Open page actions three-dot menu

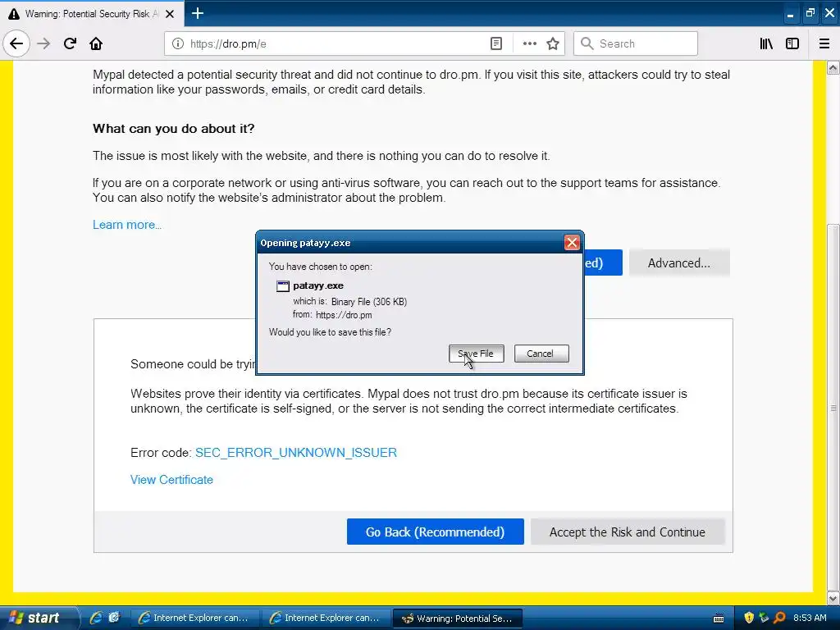pyautogui.click(x=529, y=43)
